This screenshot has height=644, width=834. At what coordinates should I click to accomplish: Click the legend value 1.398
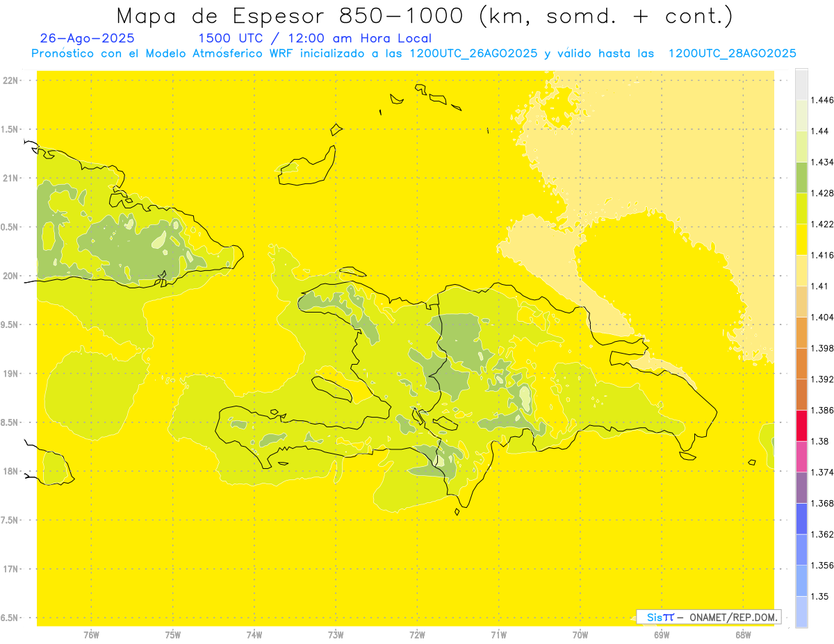pyautogui.click(x=821, y=348)
